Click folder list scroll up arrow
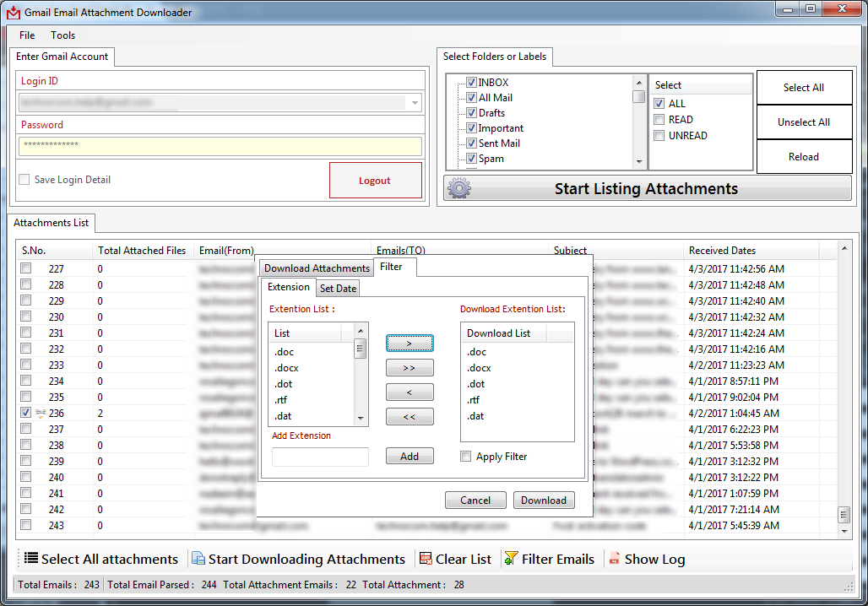Viewport: 868px width, 606px height. [x=639, y=82]
